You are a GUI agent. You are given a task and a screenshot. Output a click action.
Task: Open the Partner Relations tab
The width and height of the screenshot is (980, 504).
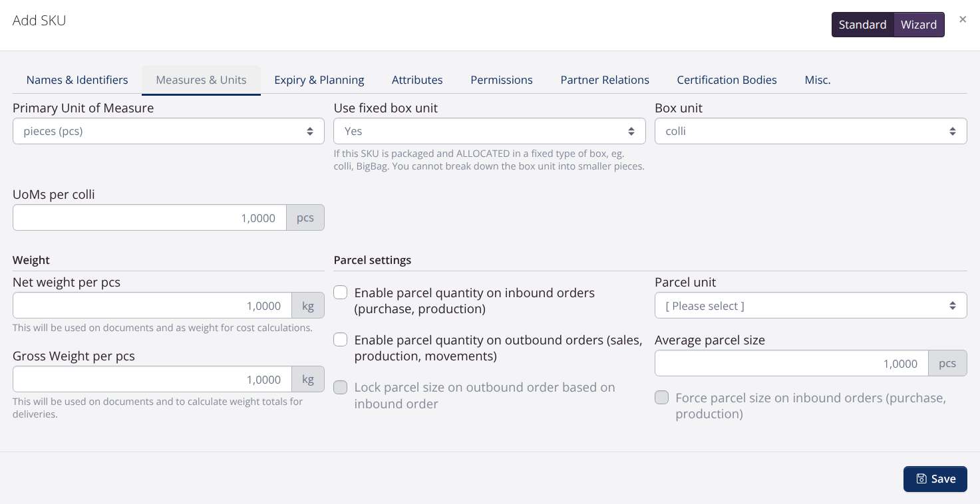[604, 80]
